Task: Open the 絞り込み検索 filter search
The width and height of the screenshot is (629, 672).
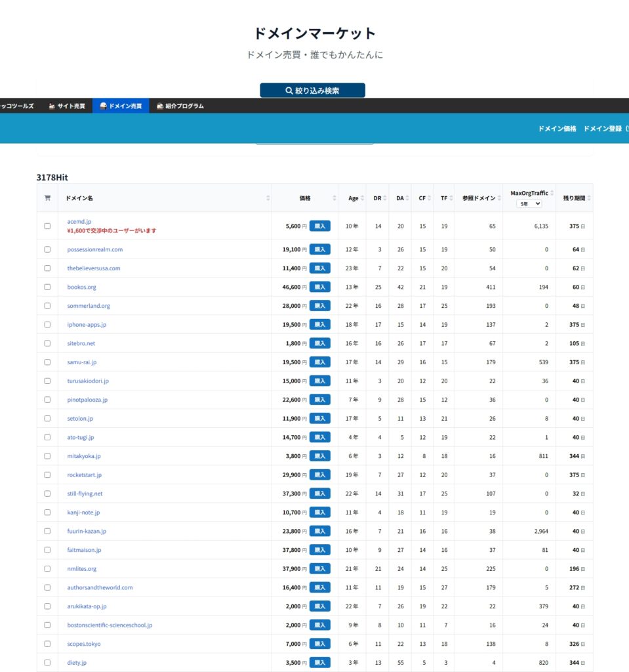Action: pos(312,91)
